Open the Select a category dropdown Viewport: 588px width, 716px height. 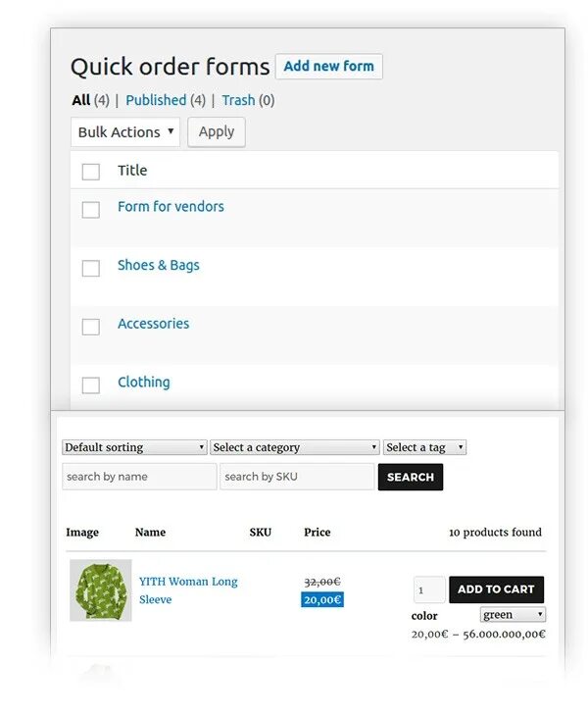point(295,447)
